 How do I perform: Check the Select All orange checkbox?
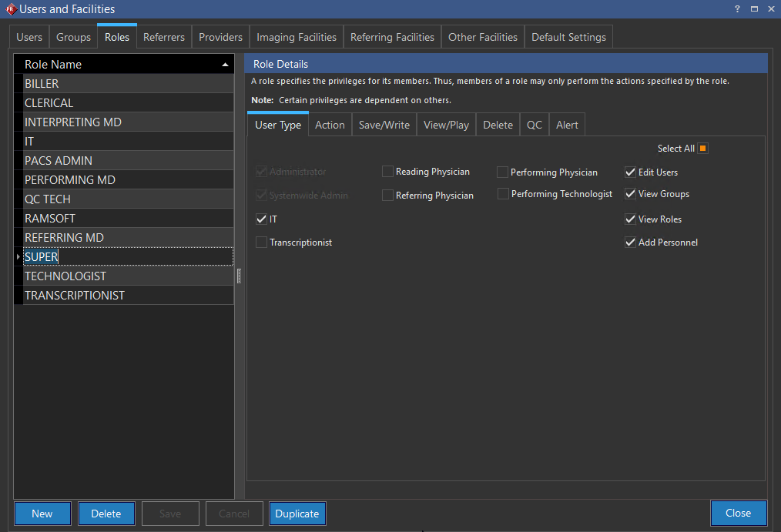pos(703,149)
